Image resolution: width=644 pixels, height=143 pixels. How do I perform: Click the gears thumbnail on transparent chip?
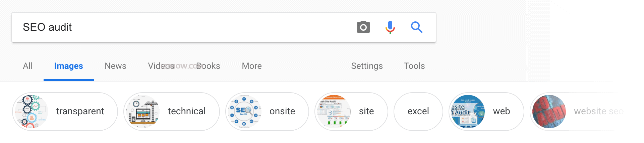(x=31, y=112)
